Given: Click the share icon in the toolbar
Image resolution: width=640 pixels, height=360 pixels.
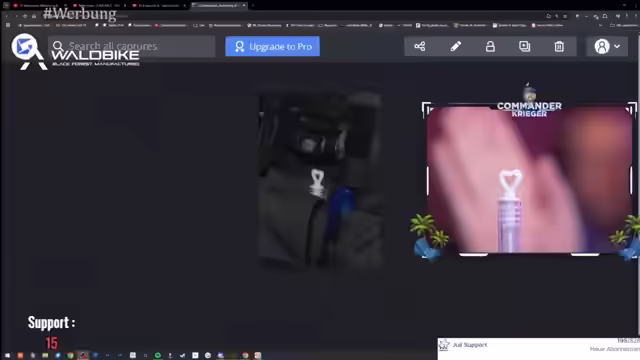Looking at the screenshot, I should click(420, 47).
